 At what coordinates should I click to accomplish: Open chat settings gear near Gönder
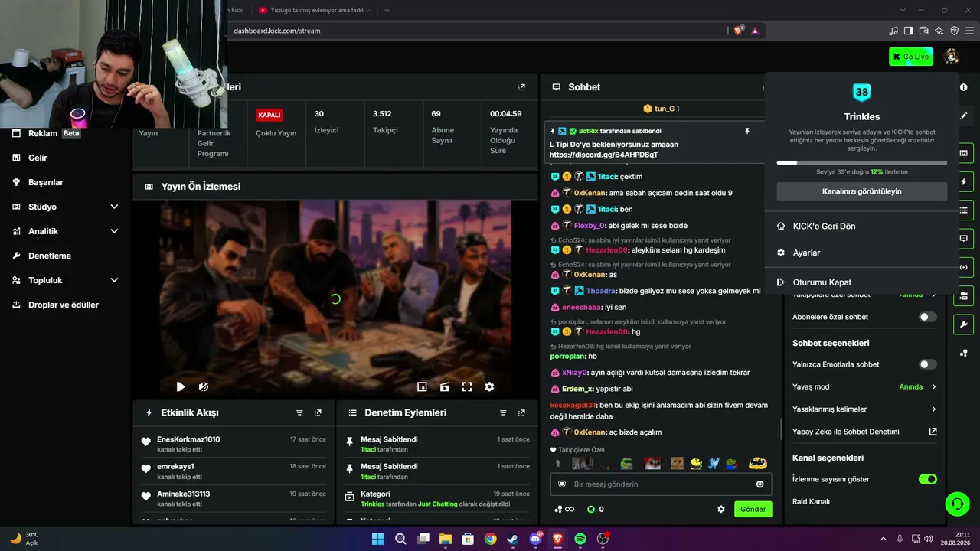click(x=721, y=510)
